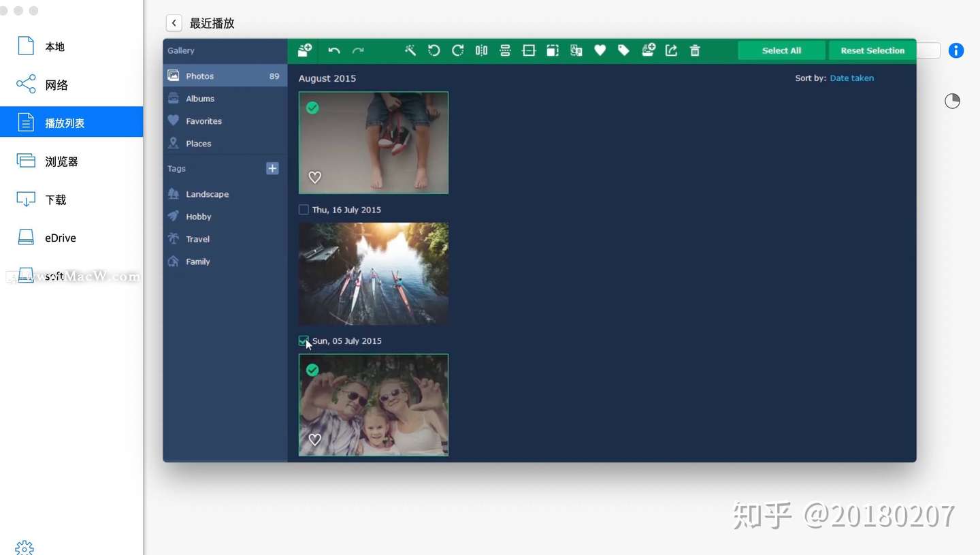The width and height of the screenshot is (980, 555).
Task: Delete selected photos with trash icon
Action: tap(695, 50)
